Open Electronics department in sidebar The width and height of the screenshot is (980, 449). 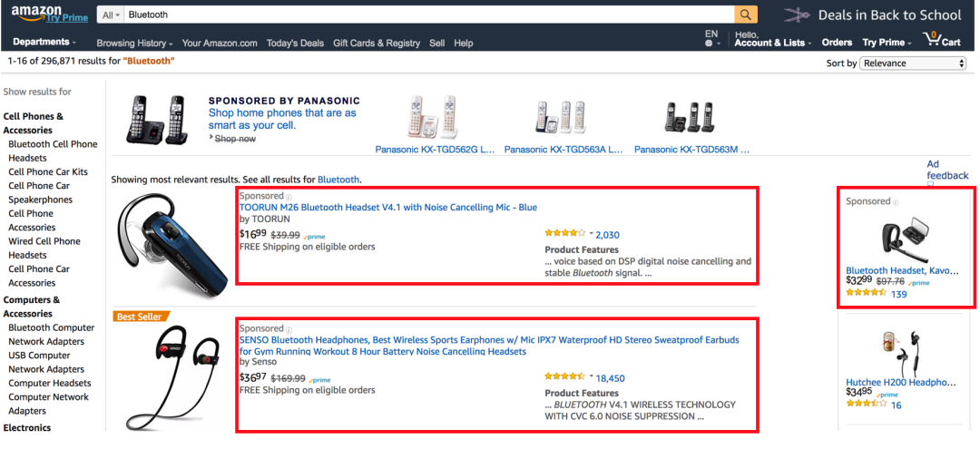tap(27, 428)
